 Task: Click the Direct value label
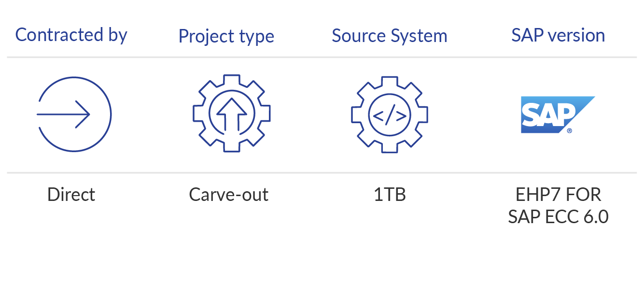pyautogui.click(x=71, y=195)
